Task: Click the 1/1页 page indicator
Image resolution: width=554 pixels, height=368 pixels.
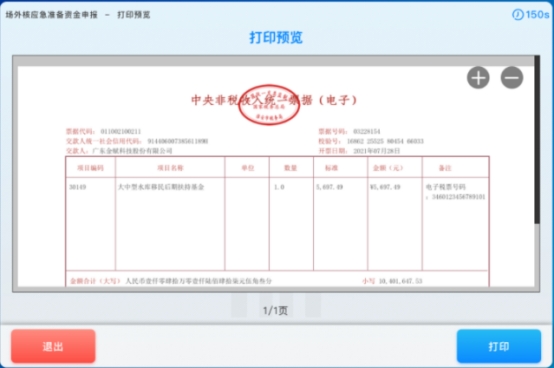Action: 275,310
